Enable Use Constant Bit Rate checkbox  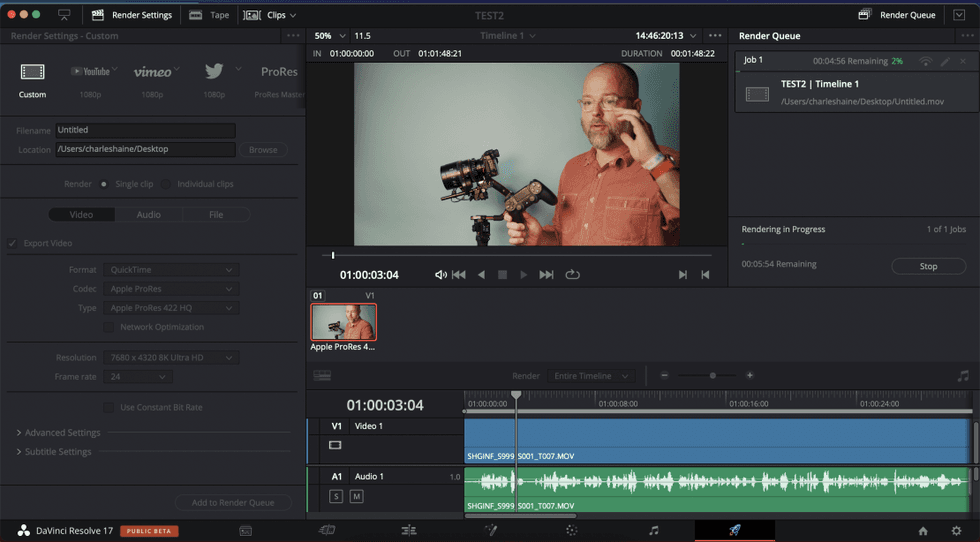click(108, 408)
